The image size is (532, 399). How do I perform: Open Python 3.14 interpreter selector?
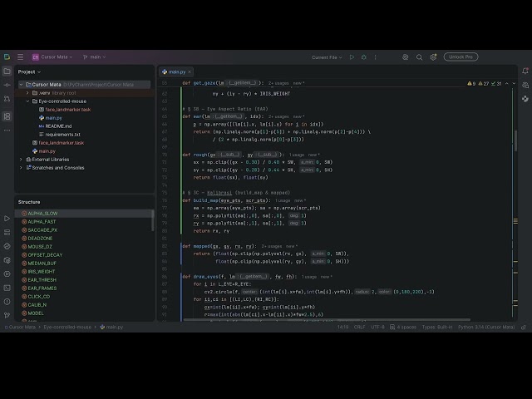[x=486, y=327]
